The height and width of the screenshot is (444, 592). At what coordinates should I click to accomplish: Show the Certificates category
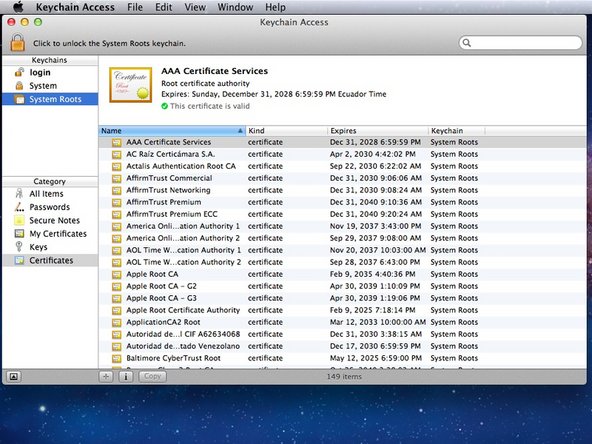point(50,260)
